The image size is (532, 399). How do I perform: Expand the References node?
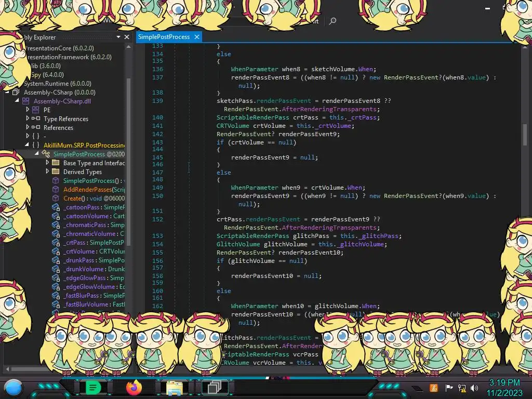tap(28, 127)
